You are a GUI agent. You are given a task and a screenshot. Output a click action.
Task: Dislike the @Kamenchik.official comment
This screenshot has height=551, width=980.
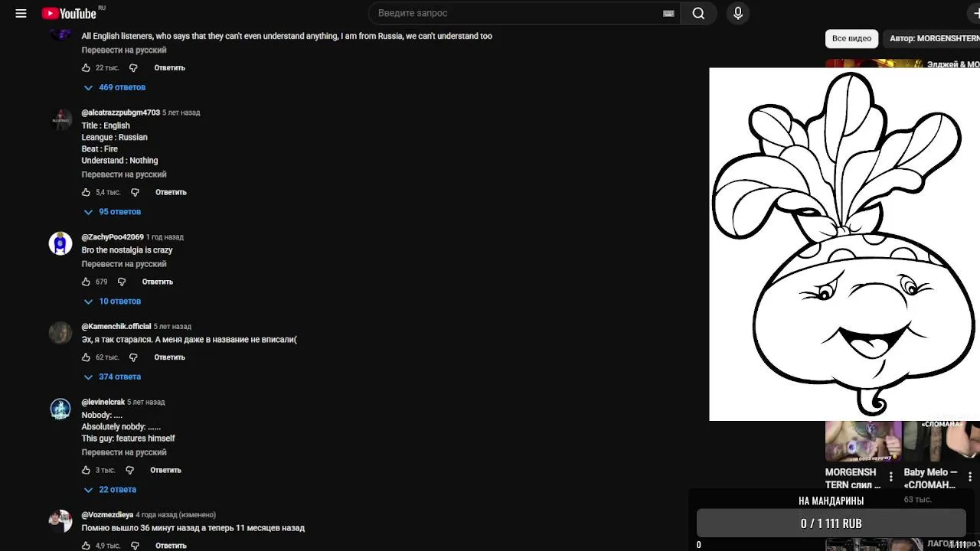coord(133,357)
